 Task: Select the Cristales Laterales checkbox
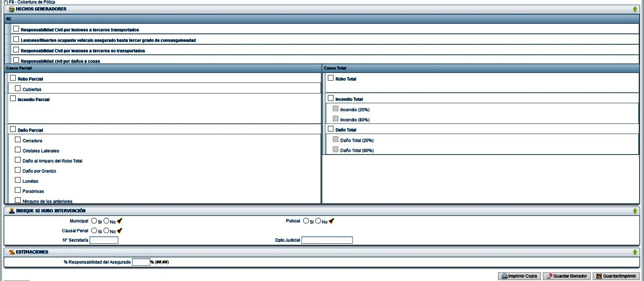point(18,150)
